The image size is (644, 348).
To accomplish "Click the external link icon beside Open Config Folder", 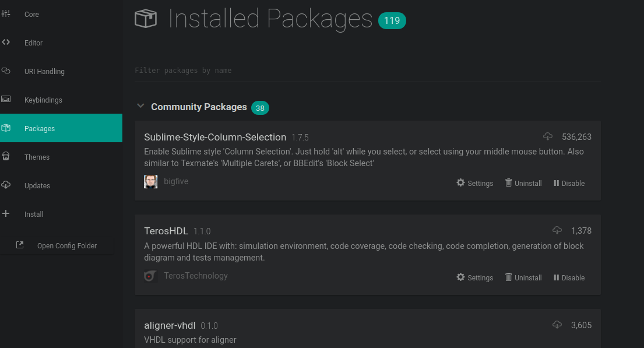I will [20, 245].
